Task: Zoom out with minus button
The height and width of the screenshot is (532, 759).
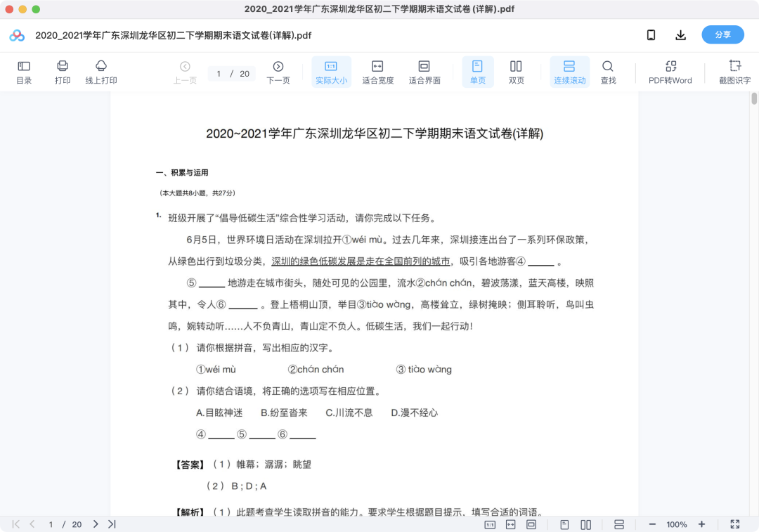Action: pyautogui.click(x=652, y=524)
